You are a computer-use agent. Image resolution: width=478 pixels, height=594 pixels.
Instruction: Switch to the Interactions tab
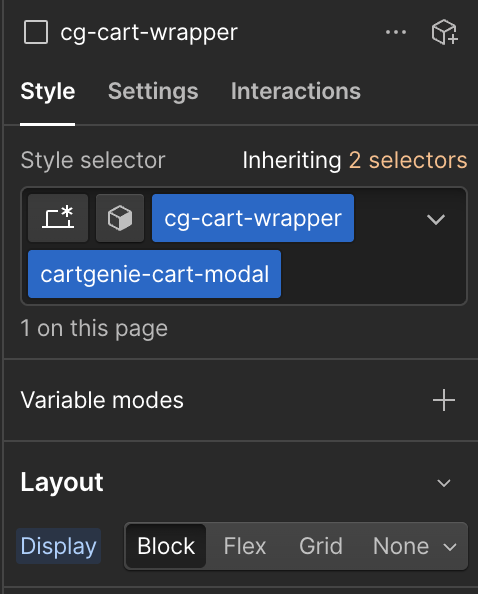(296, 91)
